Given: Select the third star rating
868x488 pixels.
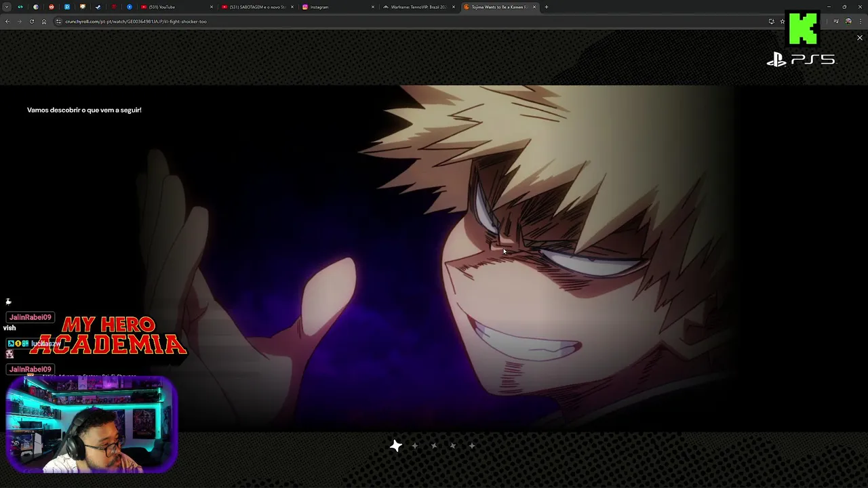Looking at the screenshot, I should tap(434, 446).
